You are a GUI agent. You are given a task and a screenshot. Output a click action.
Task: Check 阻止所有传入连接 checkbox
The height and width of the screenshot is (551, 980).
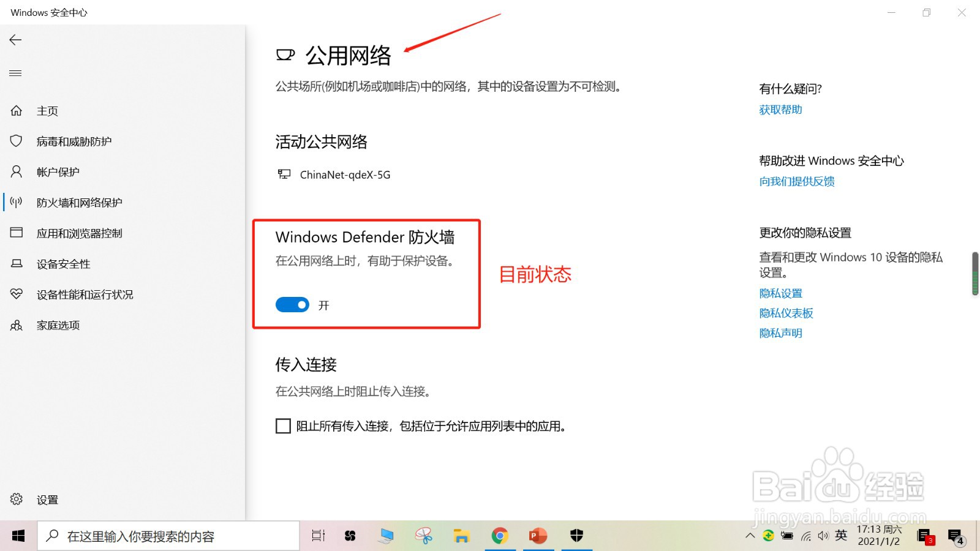click(282, 425)
